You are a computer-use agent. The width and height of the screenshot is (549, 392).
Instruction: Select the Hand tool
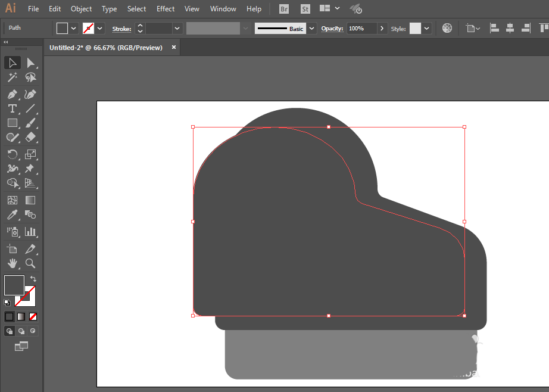click(13, 263)
